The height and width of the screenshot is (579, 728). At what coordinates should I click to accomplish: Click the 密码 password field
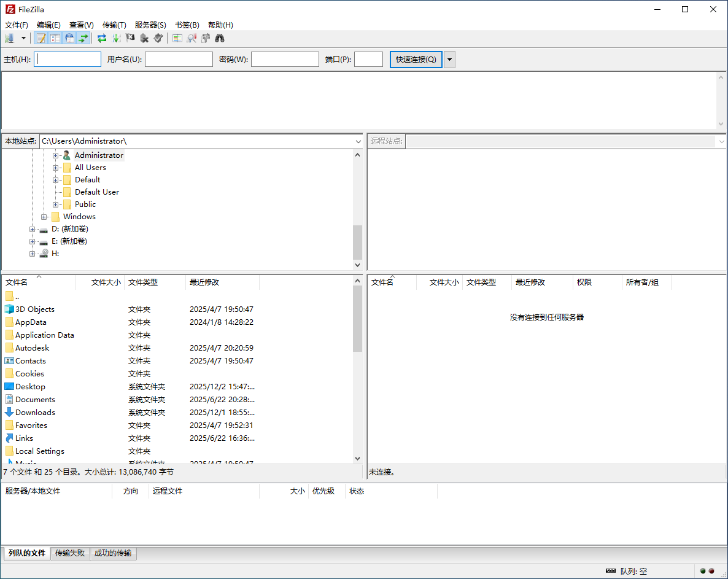(x=285, y=59)
